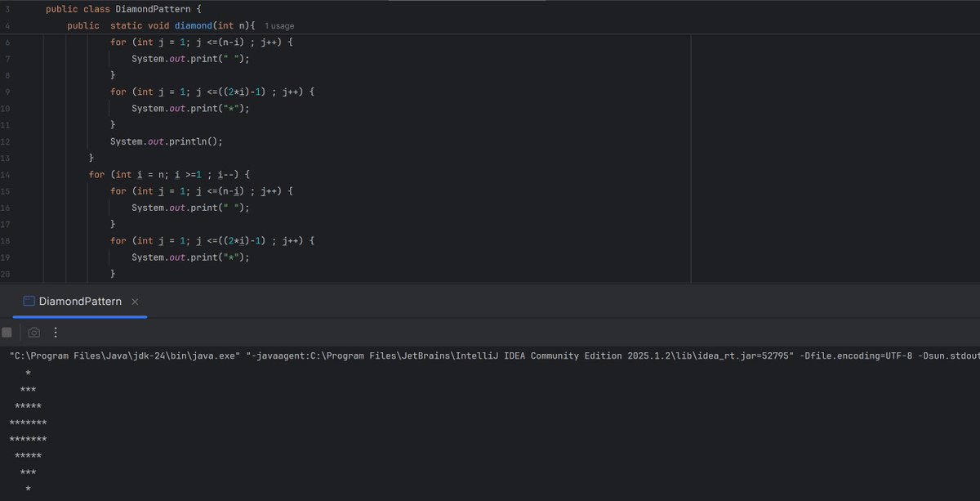
Task: Click the 'for (int i = n; i >=1' loop line
Action: pos(169,175)
